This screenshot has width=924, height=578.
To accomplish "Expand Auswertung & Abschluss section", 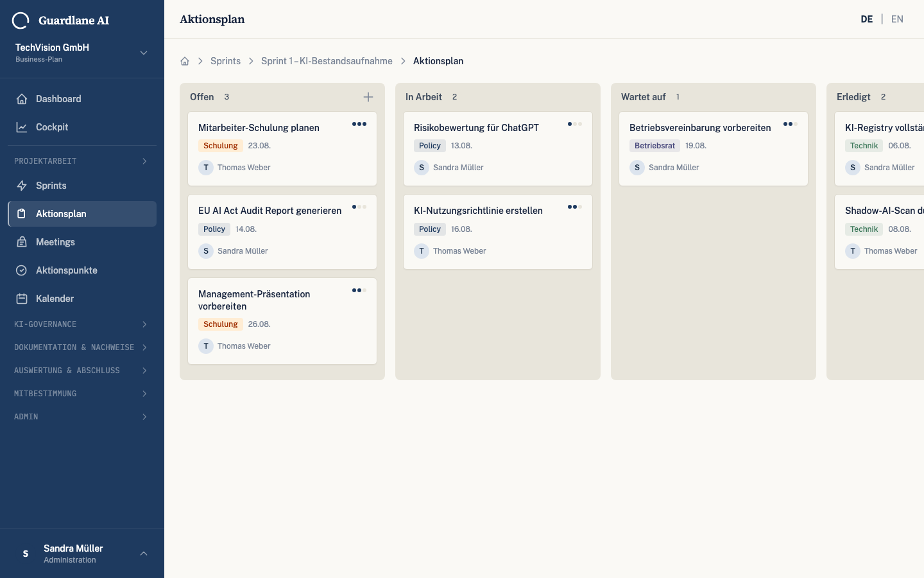I will [x=82, y=371].
